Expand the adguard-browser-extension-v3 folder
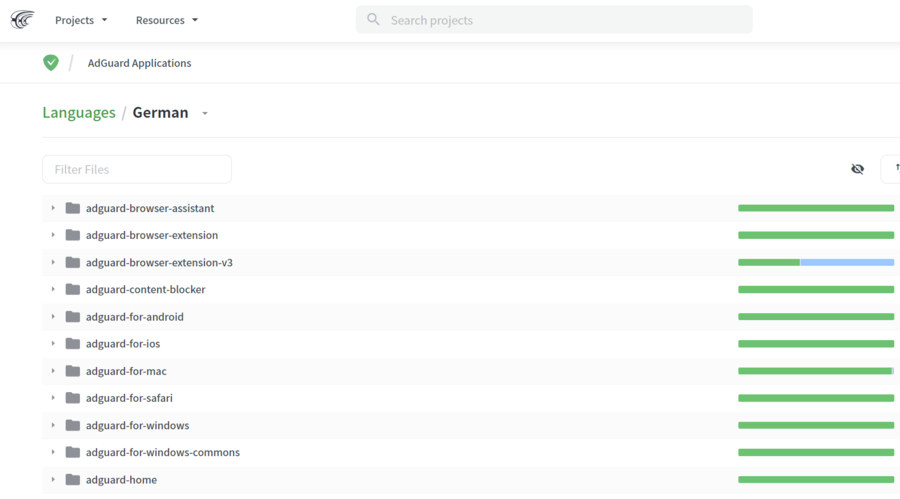Viewport: 900px width, 499px height. click(53, 262)
